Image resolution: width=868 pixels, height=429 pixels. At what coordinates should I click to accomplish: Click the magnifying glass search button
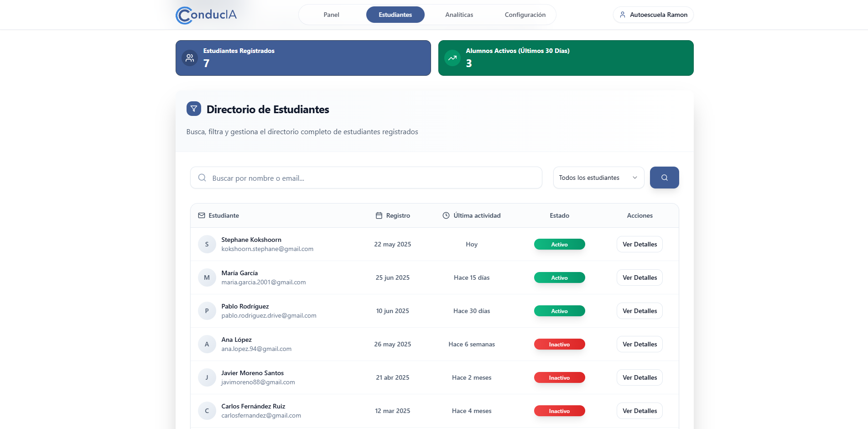coord(664,178)
